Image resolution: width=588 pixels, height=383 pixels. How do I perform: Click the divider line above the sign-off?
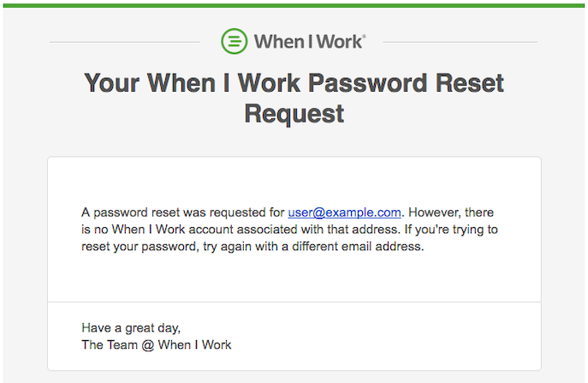pyautogui.click(x=294, y=302)
